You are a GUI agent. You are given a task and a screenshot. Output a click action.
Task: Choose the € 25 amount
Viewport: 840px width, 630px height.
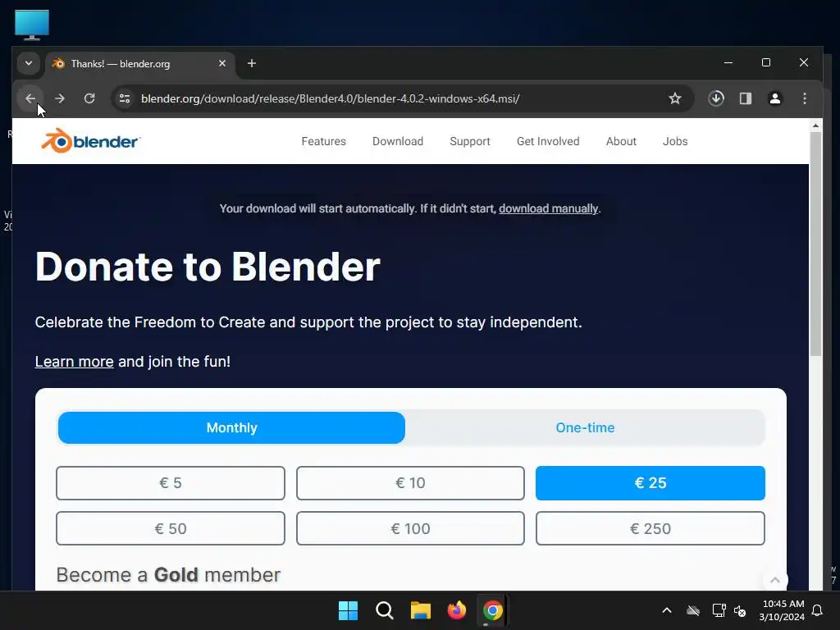(651, 482)
